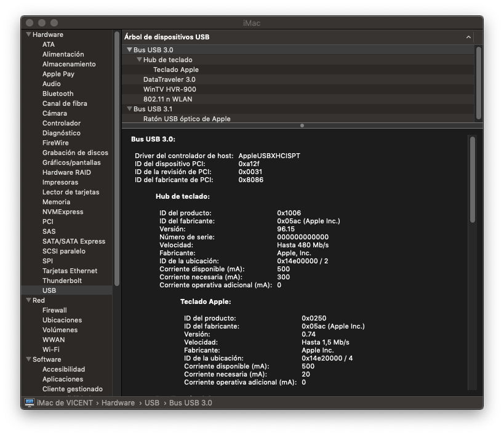Open Alimentación in the sidebar
Screen dimensions: 504x435
(63, 54)
